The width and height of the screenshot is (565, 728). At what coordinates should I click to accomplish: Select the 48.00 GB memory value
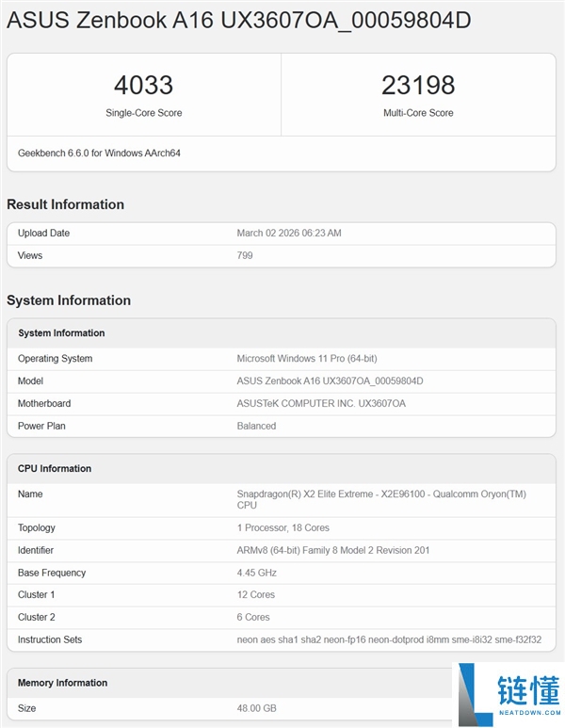point(256,708)
